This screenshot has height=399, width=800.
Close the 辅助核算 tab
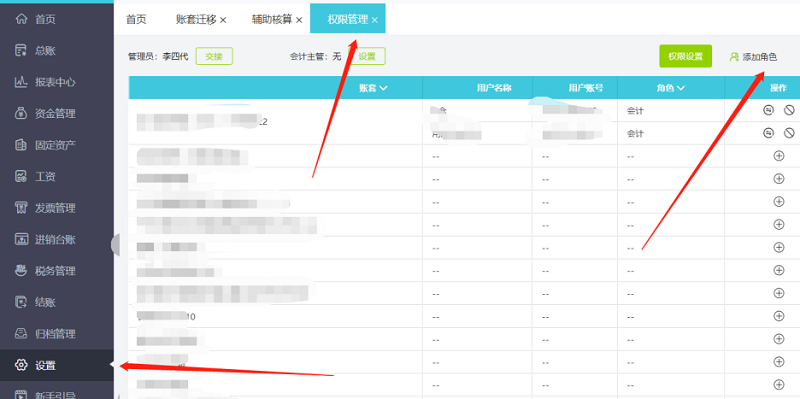point(299,20)
